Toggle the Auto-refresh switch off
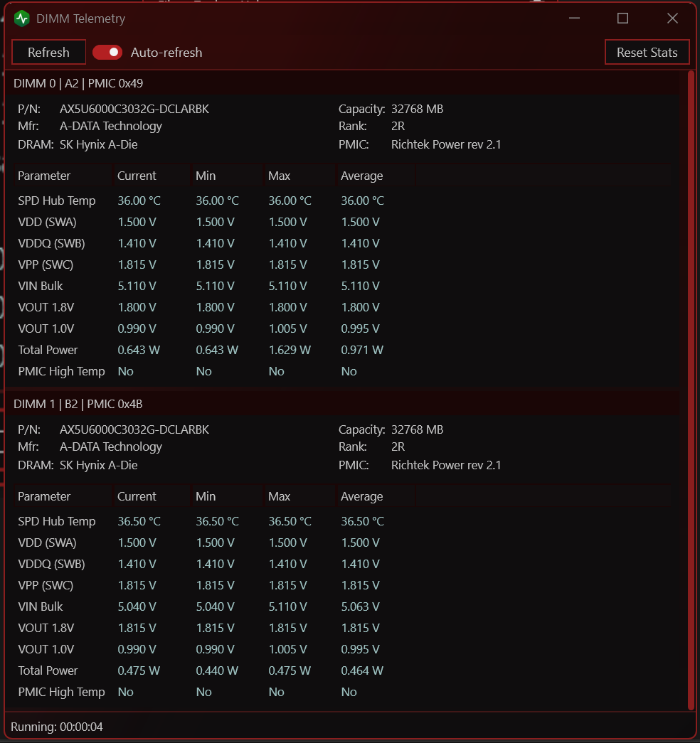Viewport: 700px width, 743px height. click(x=107, y=52)
